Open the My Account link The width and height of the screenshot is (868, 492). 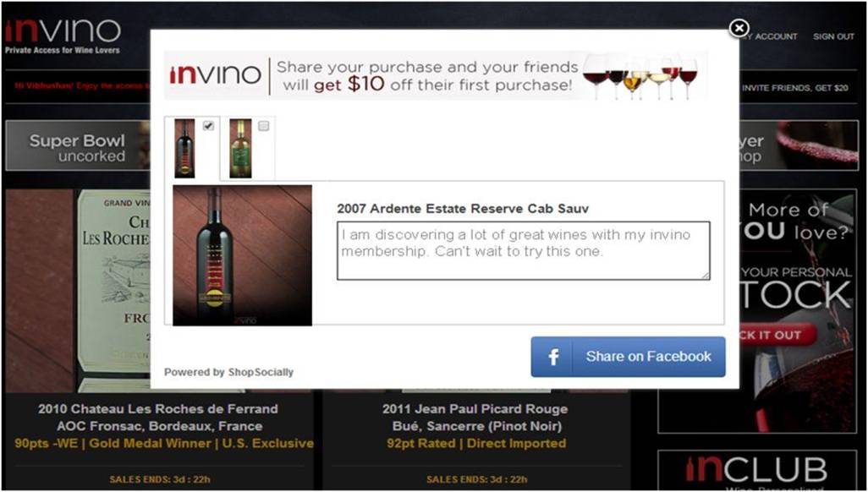770,36
